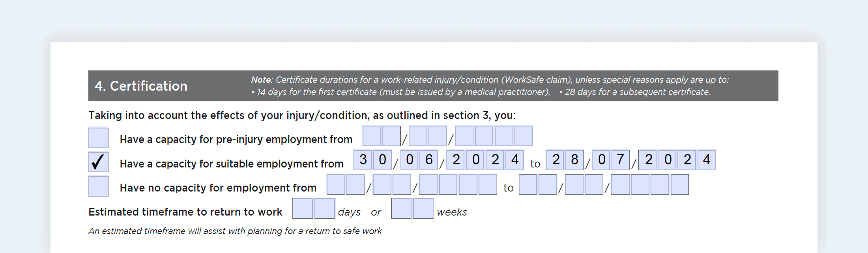This screenshot has height=253, width=868.
Task: Click first year box of no capacity start date
Action: (428, 184)
